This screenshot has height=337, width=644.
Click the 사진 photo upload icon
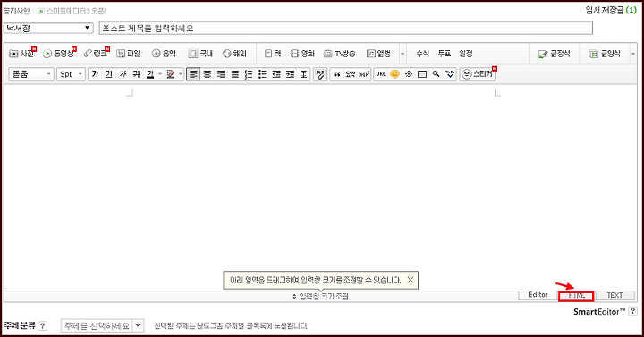21,54
